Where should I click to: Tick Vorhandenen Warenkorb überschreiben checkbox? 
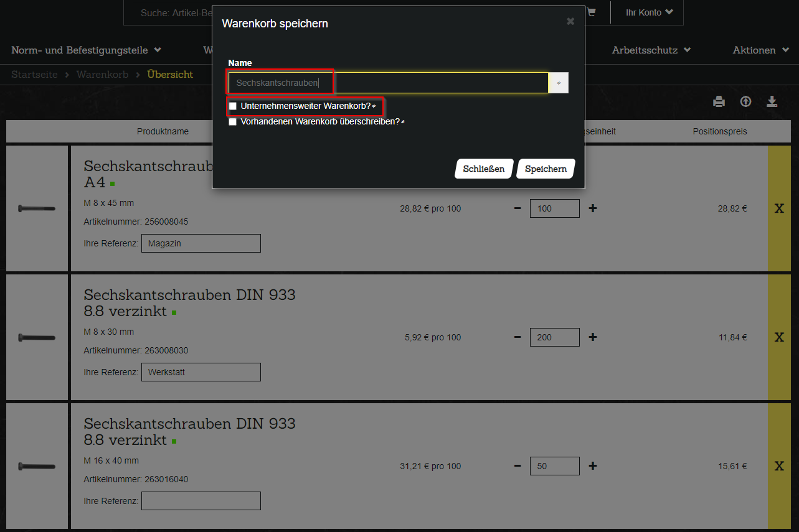233,122
